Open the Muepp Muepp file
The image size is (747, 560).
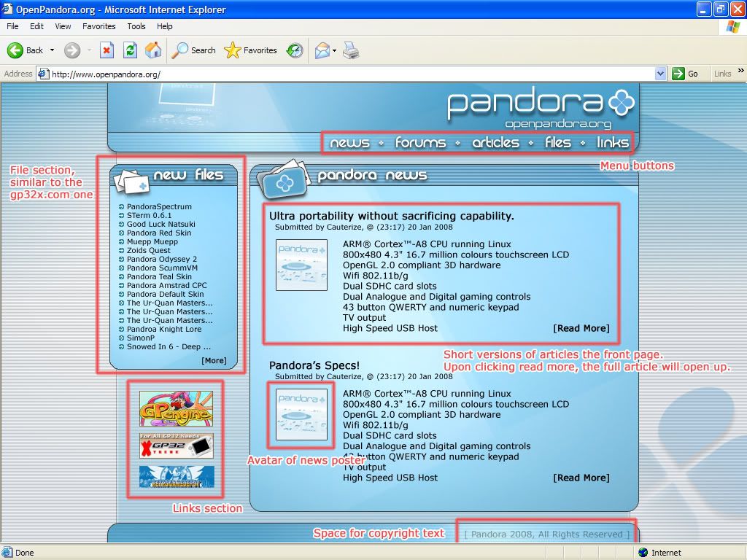tap(152, 241)
